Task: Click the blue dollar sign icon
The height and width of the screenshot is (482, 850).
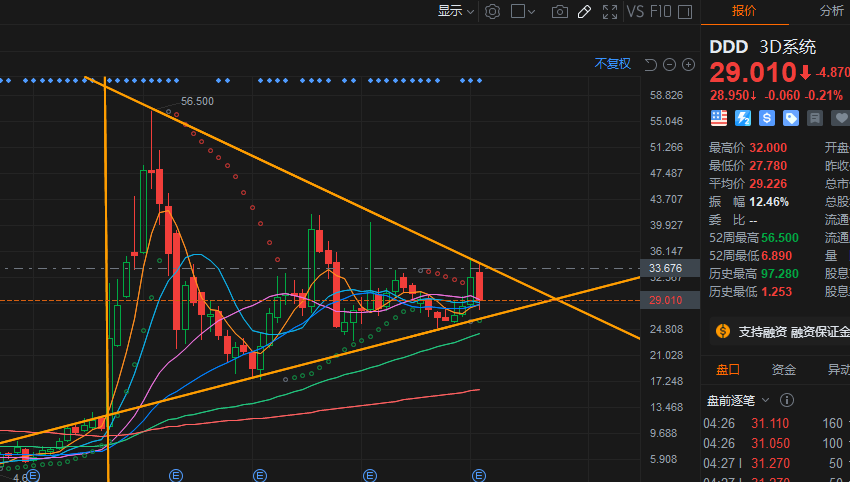Action: tap(767, 118)
